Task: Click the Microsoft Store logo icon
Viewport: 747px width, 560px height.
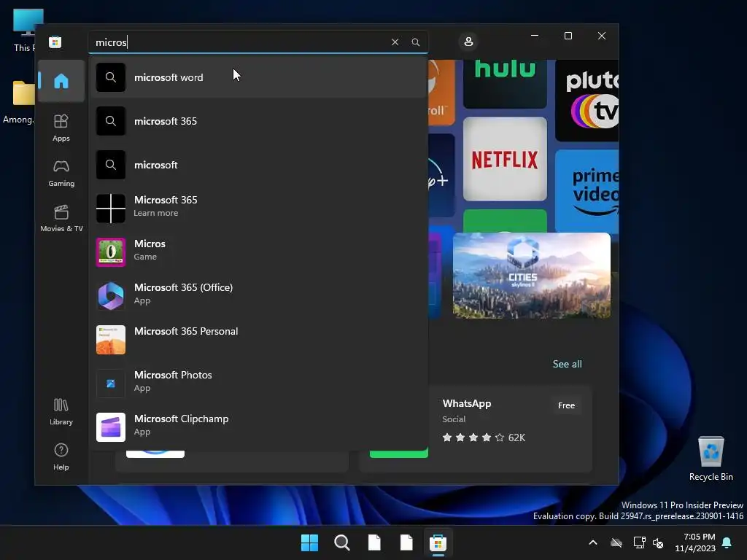Action: (55, 42)
